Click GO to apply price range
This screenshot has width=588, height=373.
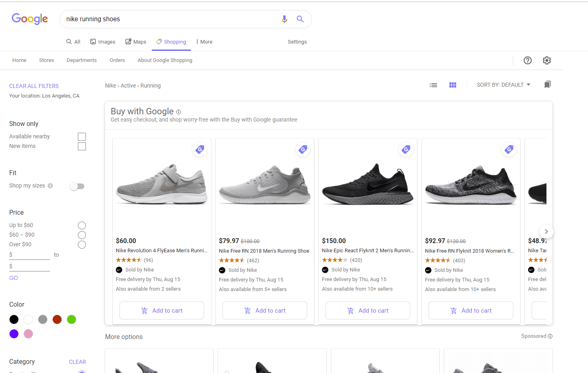click(x=14, y=278)
